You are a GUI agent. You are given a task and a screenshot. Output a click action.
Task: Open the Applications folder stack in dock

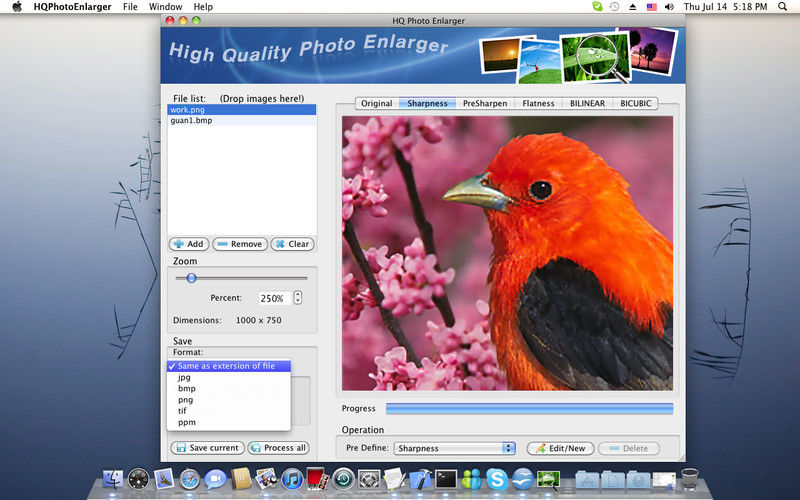pyautogui.click(x=587, y=480)
